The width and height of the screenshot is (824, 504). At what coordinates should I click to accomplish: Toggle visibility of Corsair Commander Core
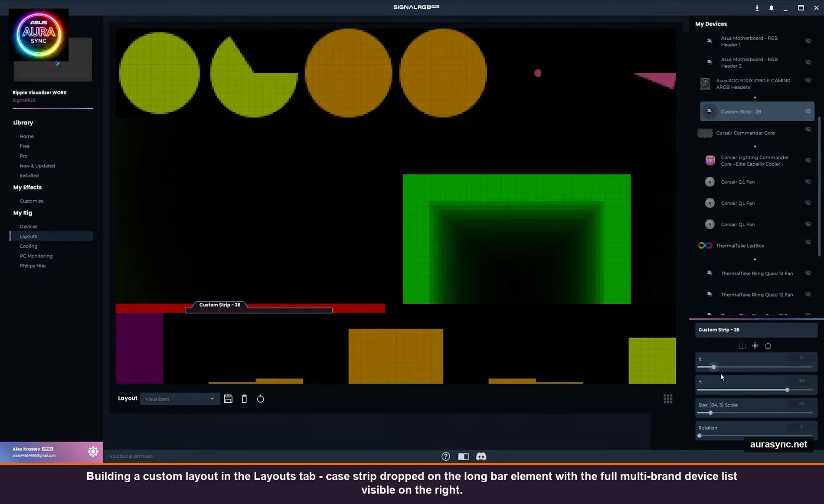(x=808, y=129)
